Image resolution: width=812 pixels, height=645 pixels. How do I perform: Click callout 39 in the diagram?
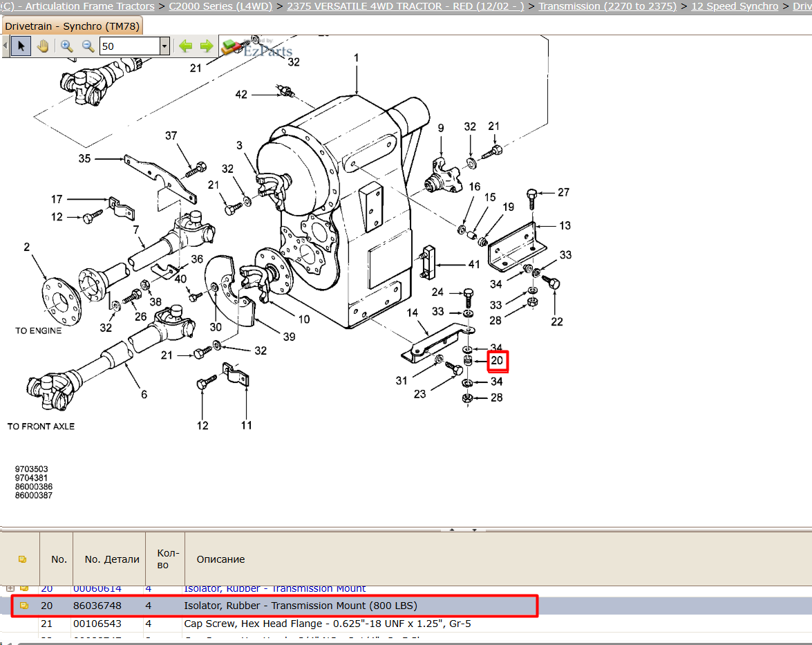pyautogui.click(x=289, y=337)
